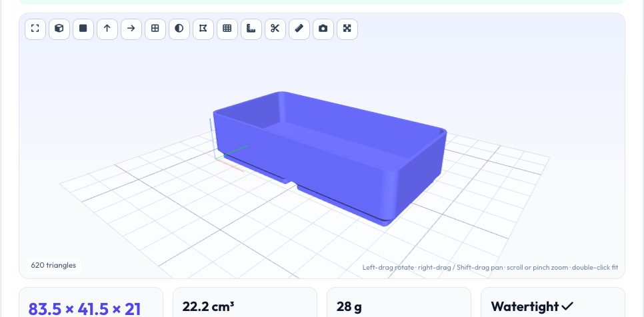Click the 620 triangles label
Screen dimensions: 644x317
[x=53, y=265]
